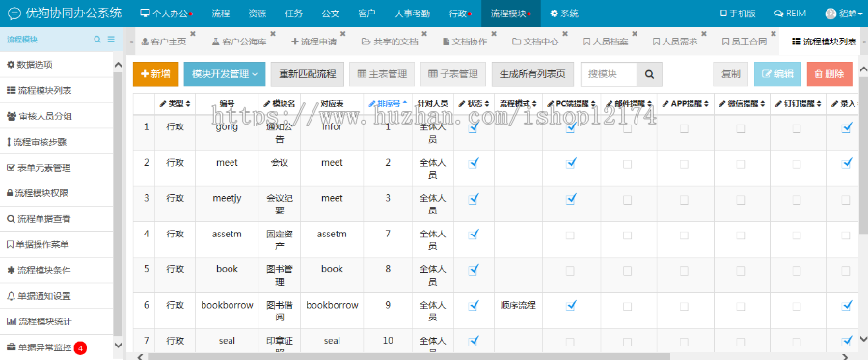Switch to the 人员档案 tab
The width and height of the screenshot is (868, 360).
click(607, 42)
